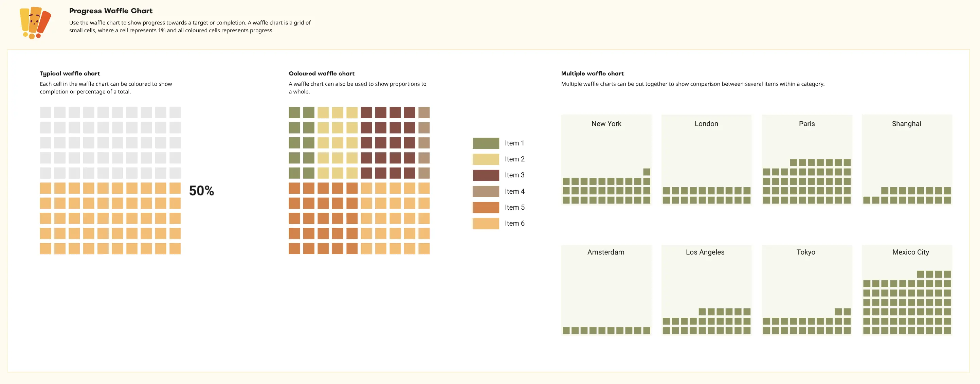Click the waffle mascot logo icon

pos(35,22)
